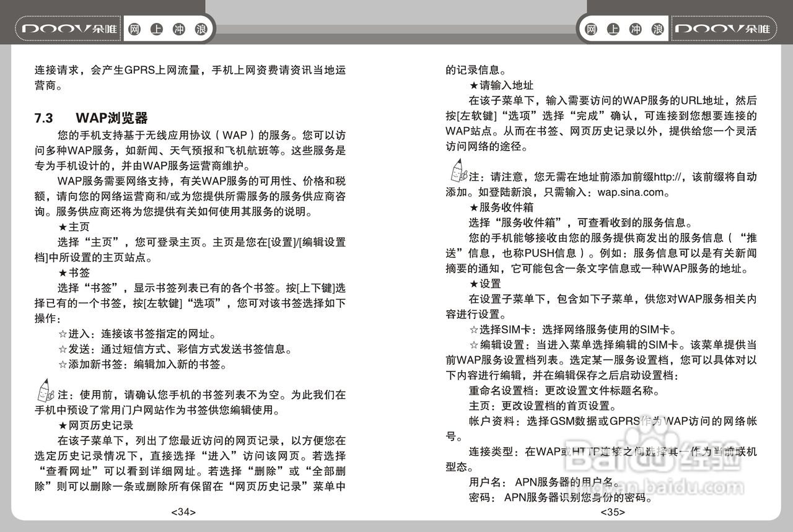Select the line starting '☆编辑设置'

click(613, 345)
